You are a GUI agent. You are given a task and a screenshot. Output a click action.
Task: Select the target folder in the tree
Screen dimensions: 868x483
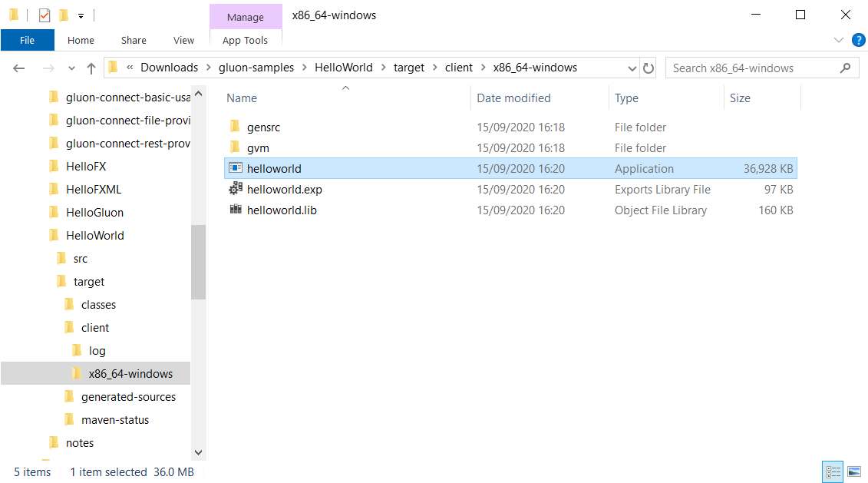(x=89, y=282)
